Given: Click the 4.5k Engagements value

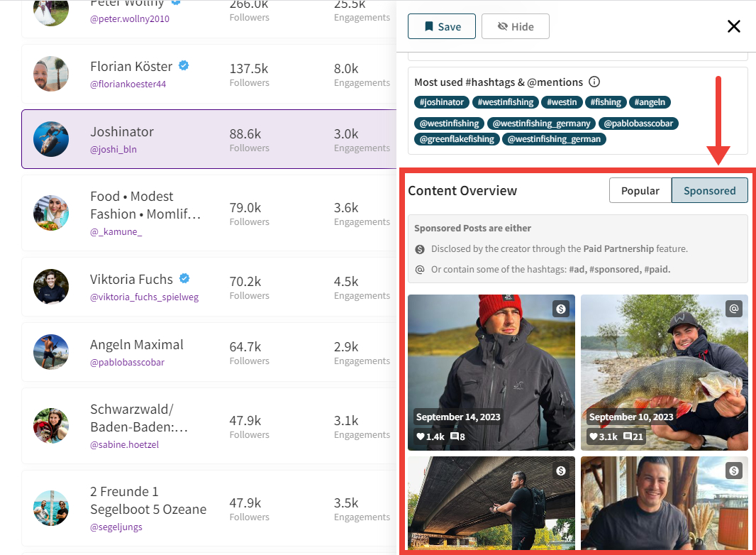Looking at the screenshot, I should point(346,281).
